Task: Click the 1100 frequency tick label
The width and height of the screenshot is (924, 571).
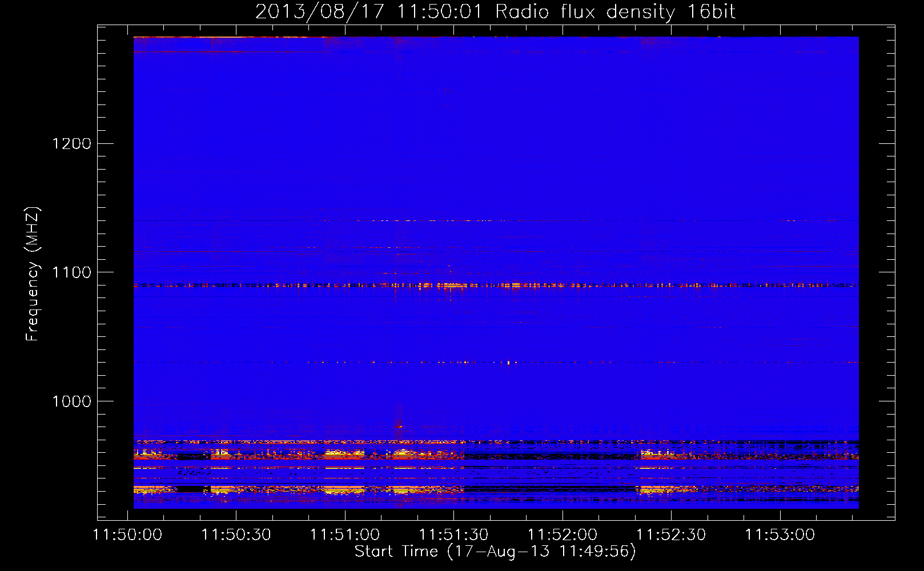Action: (72, 272)
